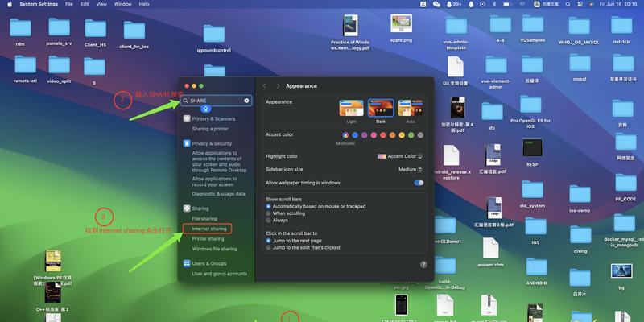Open Internet sharing search result
The height and width of the screenshot is (322, 644).
pyautogui.click(x=209, y=229)
